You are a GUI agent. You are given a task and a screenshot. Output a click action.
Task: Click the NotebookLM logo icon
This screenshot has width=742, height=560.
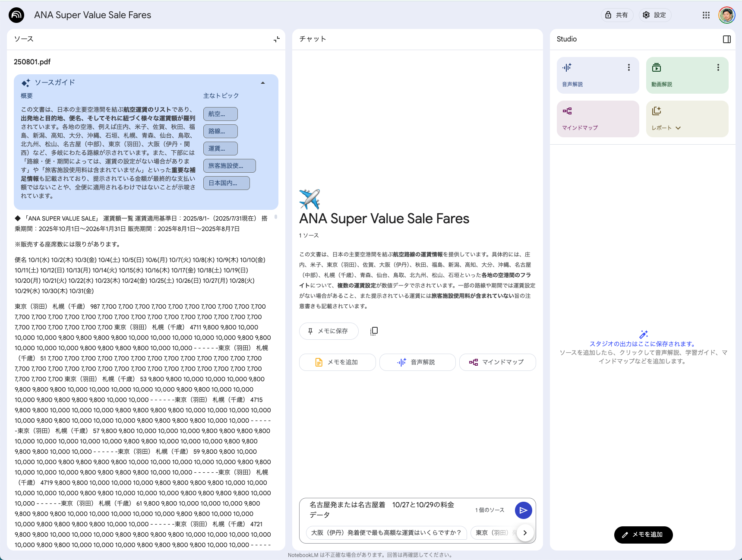[16, 15]
